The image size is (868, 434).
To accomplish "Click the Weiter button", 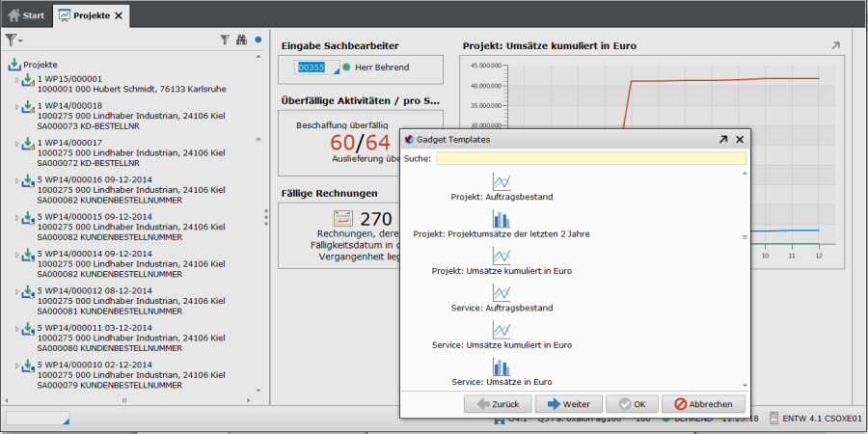I will (568, 404).
